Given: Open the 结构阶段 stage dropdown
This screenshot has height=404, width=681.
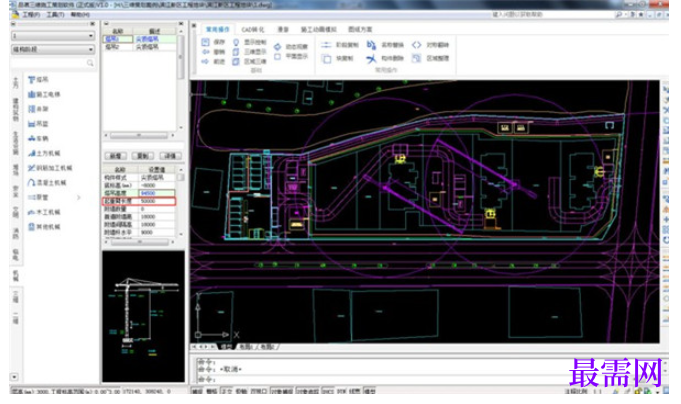Looking at the screenshot, I should pyautogui.click(x=53, y=50).
